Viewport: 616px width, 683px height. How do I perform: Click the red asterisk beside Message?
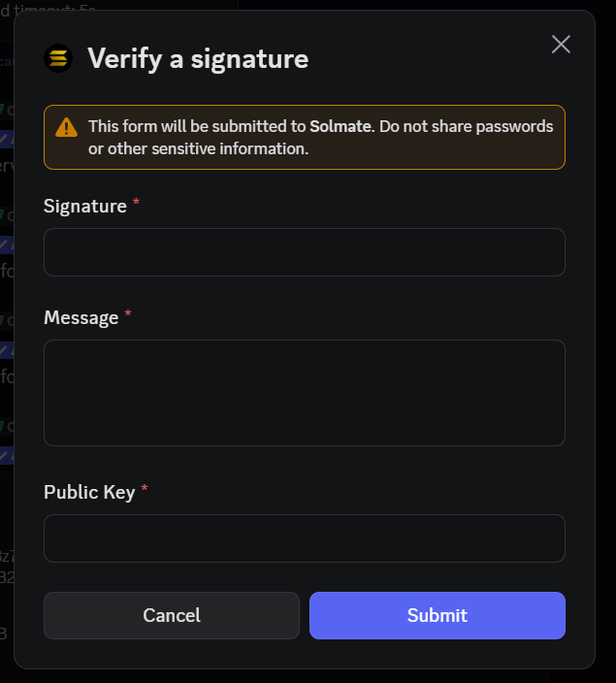coord(128,315)
